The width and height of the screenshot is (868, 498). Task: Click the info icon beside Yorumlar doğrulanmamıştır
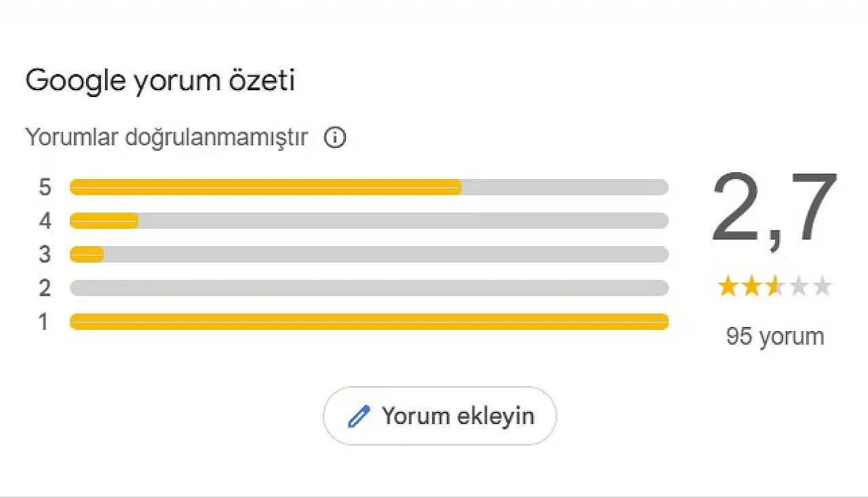pos(335,138)
